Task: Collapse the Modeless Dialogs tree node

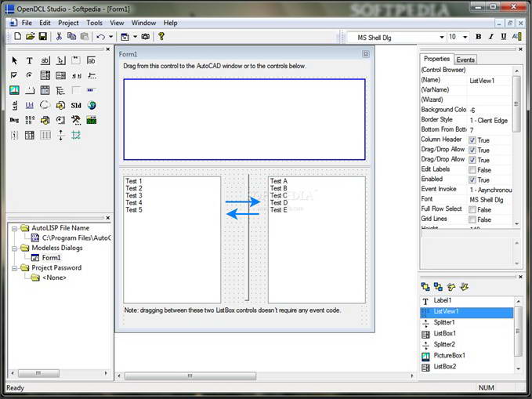Action: coord(15,248)
